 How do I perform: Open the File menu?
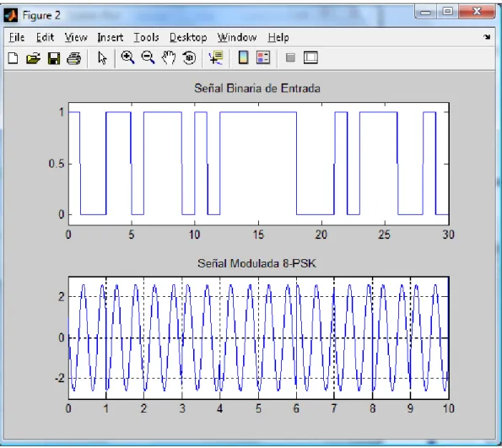pos(17,37)
